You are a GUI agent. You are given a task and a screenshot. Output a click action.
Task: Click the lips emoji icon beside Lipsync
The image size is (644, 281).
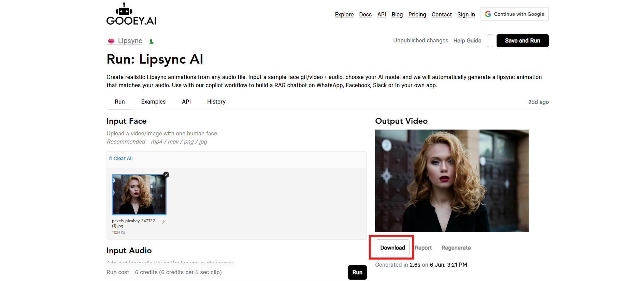[x=111, y=41]
